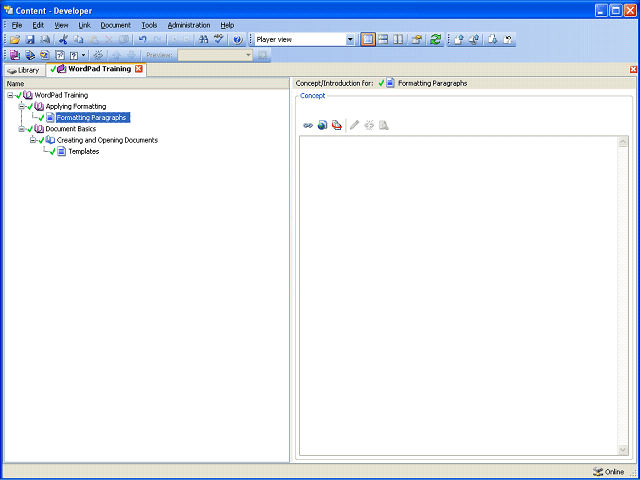
Task: Select the Document Basics module
Action: (x=71, y=129)
